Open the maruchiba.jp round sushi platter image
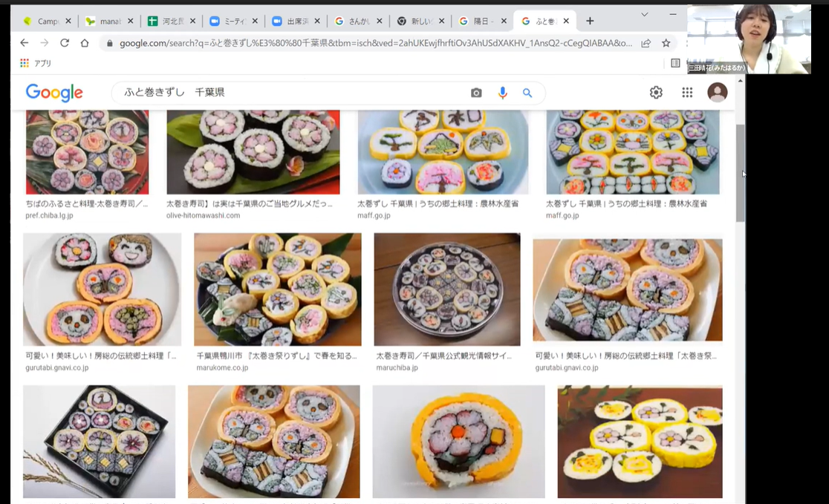Viewport: 829px width, 504px height. coord(447,289)
